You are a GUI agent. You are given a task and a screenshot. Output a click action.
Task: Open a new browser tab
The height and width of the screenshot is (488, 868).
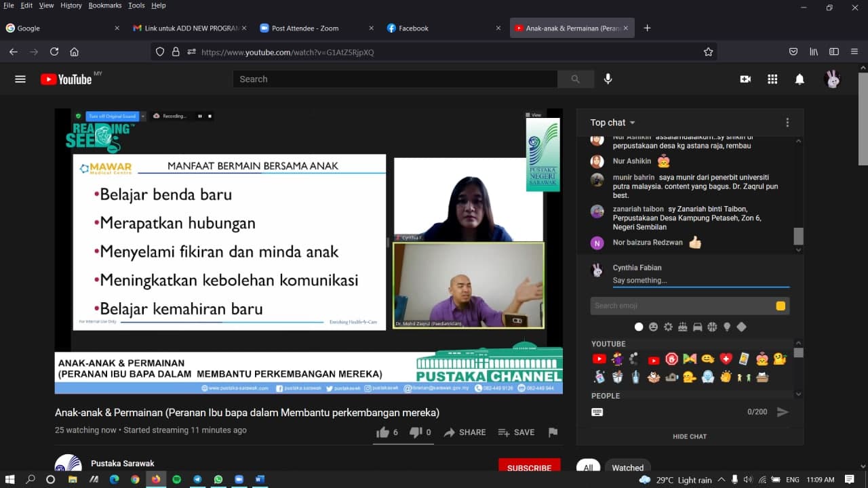[647, 28]
